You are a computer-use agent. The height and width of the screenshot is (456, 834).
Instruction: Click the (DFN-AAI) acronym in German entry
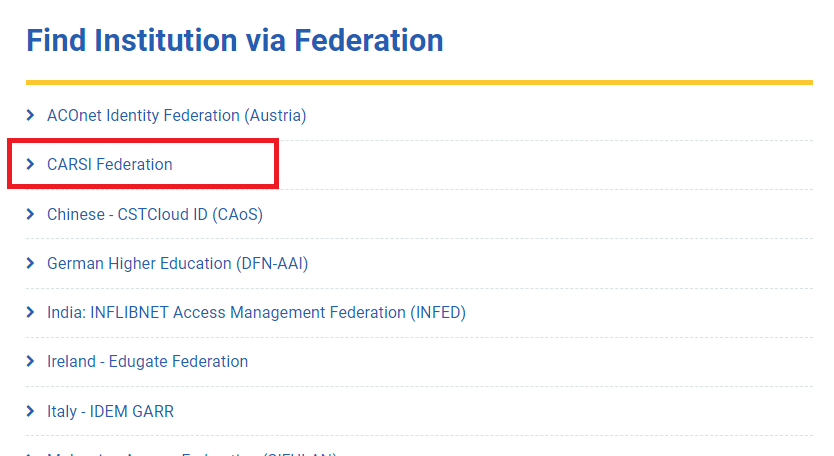(x=272, y=264)
